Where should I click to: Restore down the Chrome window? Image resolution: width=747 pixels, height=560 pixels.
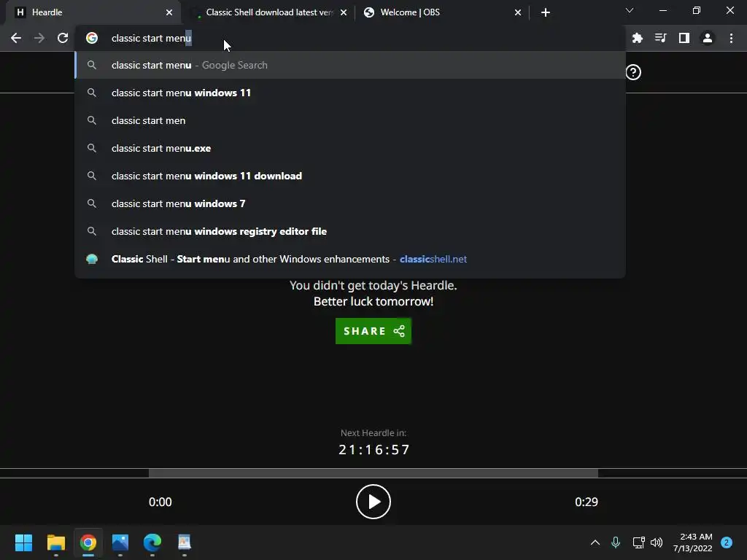coord(697,10)
